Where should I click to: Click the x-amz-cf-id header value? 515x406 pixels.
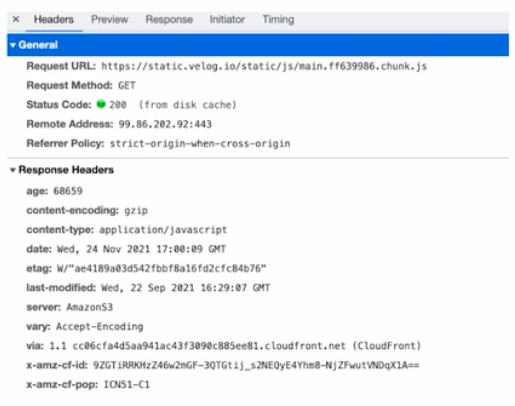point(256,365)
